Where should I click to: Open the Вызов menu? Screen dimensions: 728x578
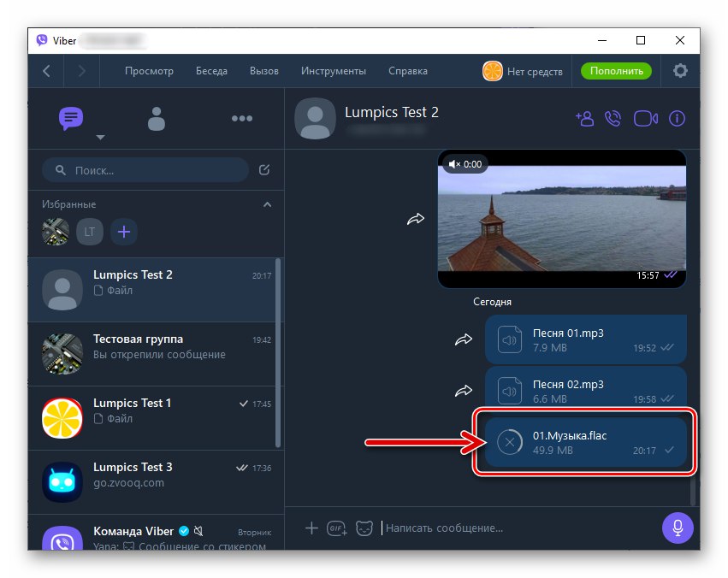(x=264, y=71)
